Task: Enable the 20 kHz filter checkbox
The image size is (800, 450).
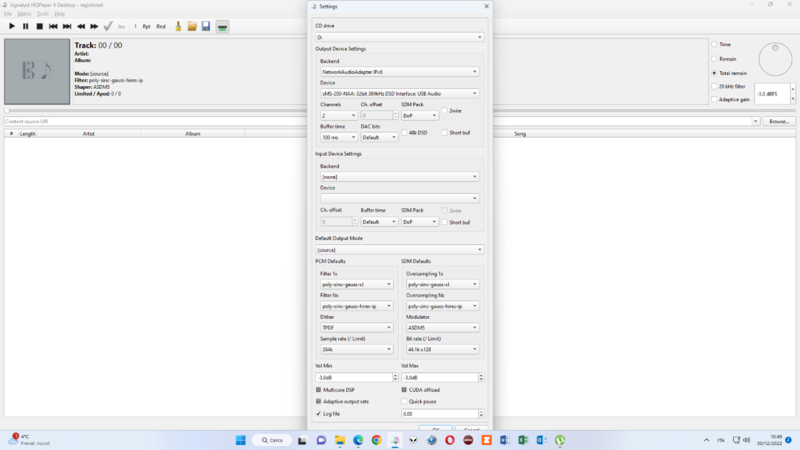Action: 714,86
